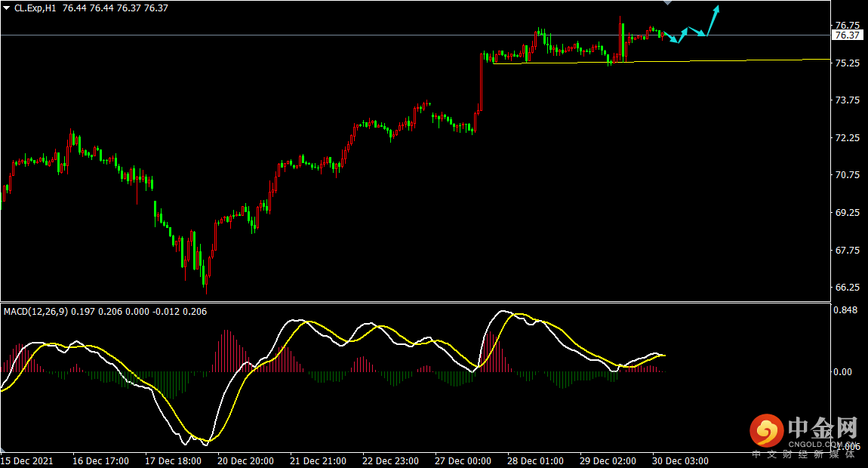Click the CNGOLD watermark logo icon
This screenshot has width=868, height=468.
(x=767, y=430)
